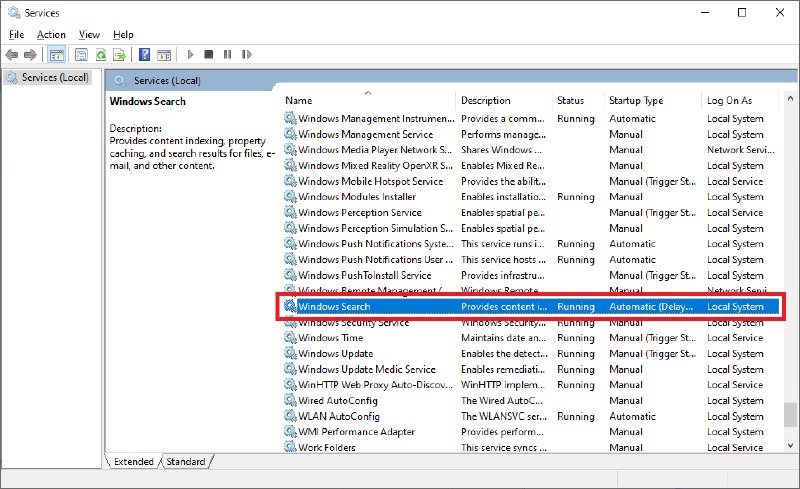The height and width of the screenshot is (489, 800).
Task: Click the gear icon beside Windows Time
Action: 290,337
